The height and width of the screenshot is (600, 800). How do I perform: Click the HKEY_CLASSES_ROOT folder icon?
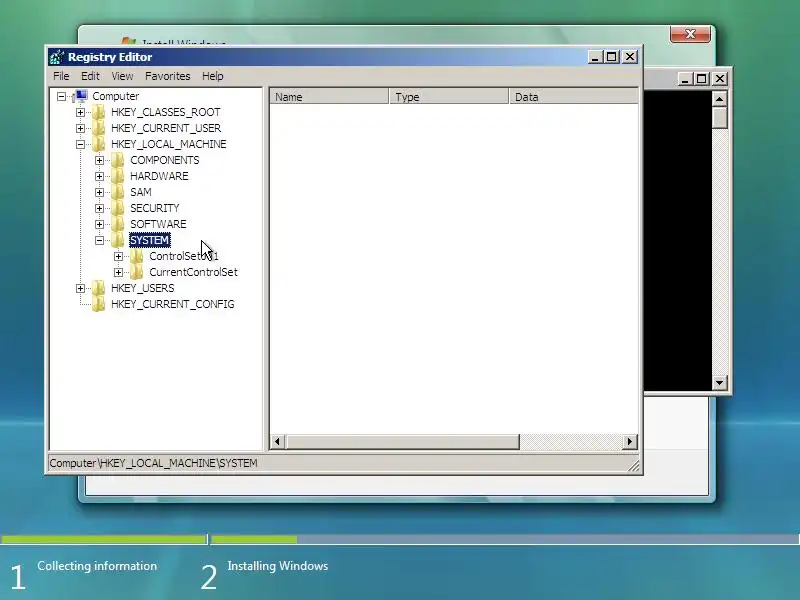pyautogui.click(x=99, y=112)
